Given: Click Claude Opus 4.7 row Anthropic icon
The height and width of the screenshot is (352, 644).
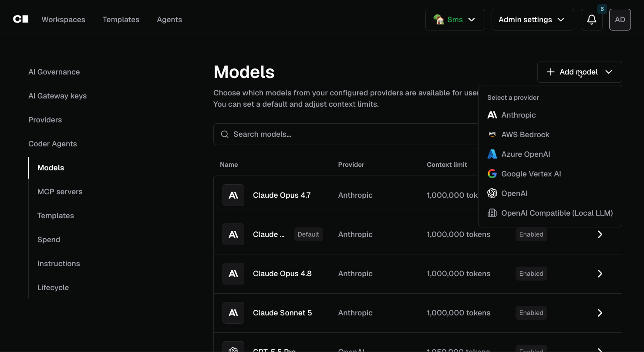Looking at the screenshot, I should (x=233, y=195).
